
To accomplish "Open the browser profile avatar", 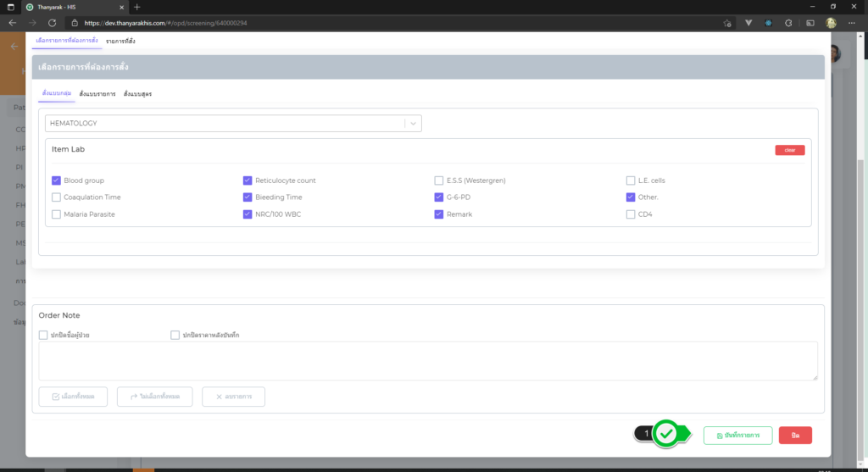I will pos(832,23).
